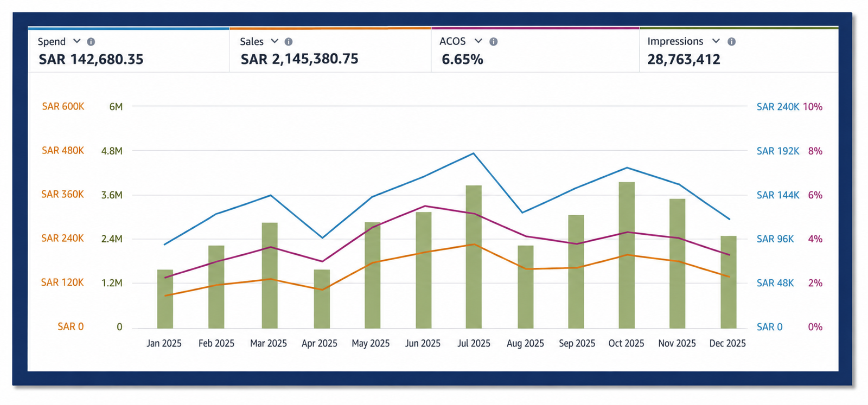Select the Sales metric label
Viewport: 868px width, 405px height.
pyautogui.click(x=252, y=42)
